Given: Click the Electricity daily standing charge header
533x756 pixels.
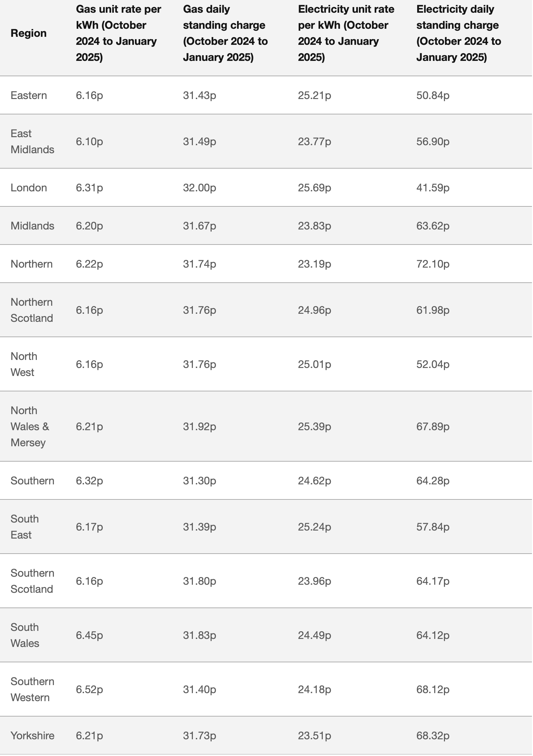Looking at the screenshot, I should (x=459, y=33).
